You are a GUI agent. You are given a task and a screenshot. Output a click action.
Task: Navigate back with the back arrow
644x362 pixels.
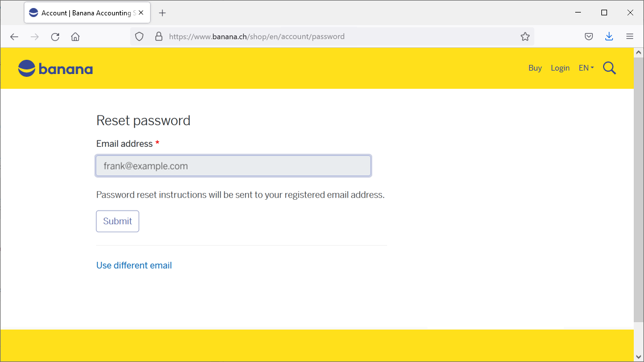(14, 36)
